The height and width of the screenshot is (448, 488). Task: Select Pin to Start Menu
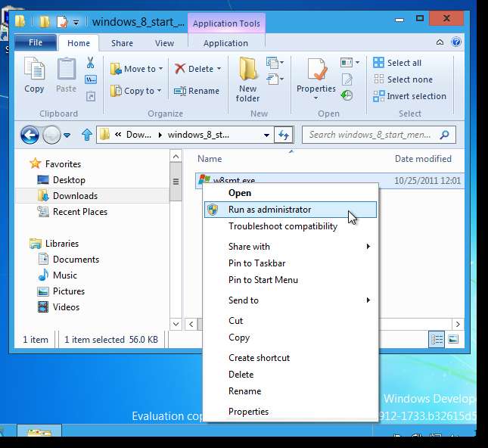click(x=291, y=280)
